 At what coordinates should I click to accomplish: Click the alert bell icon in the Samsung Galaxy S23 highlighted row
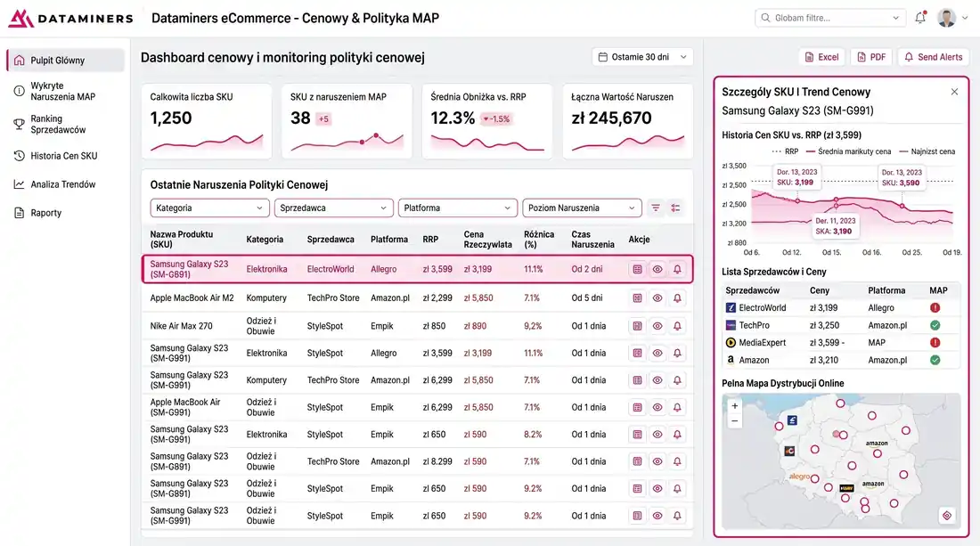(677, 269)
